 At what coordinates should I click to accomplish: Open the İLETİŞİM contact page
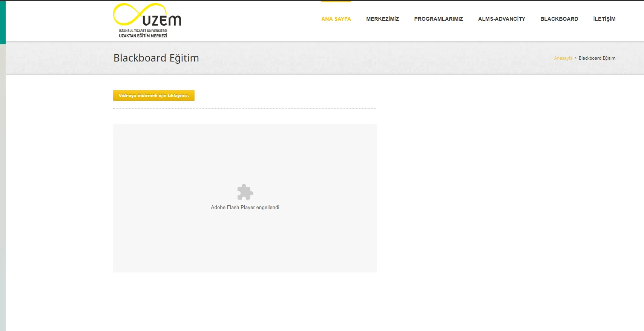[604, 19]
